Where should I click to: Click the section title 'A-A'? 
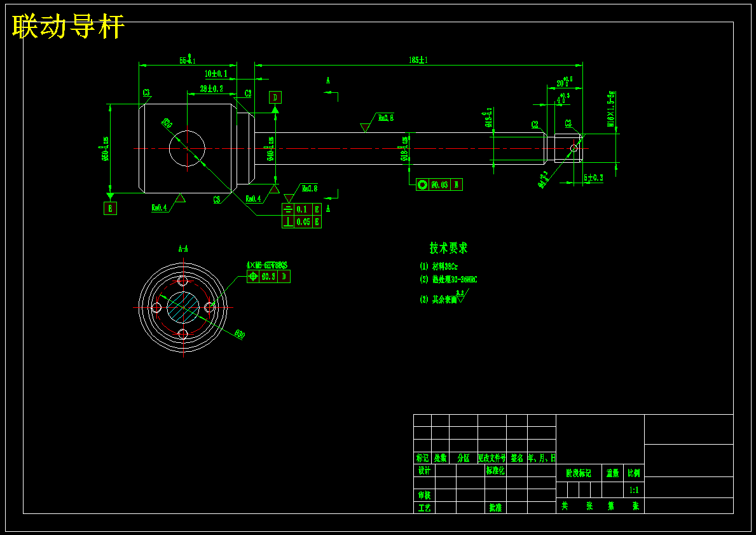pyautogui.click(x=183, y=249)
